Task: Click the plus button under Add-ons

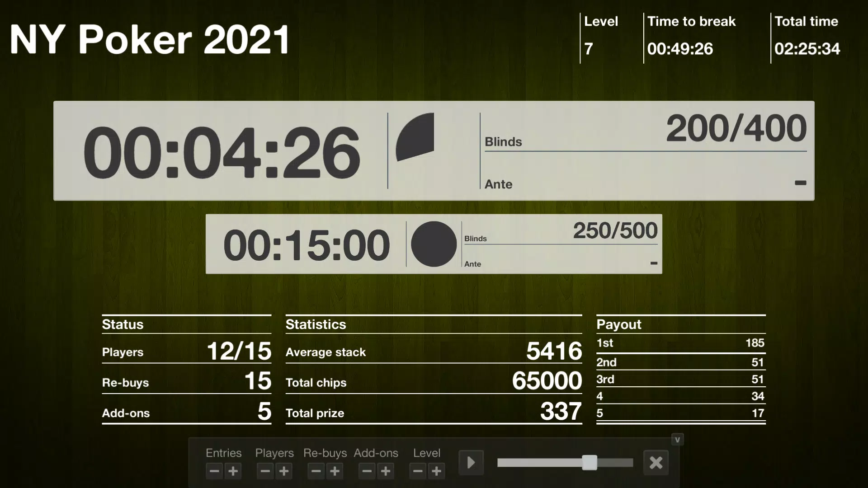Action: click(386, 471)
